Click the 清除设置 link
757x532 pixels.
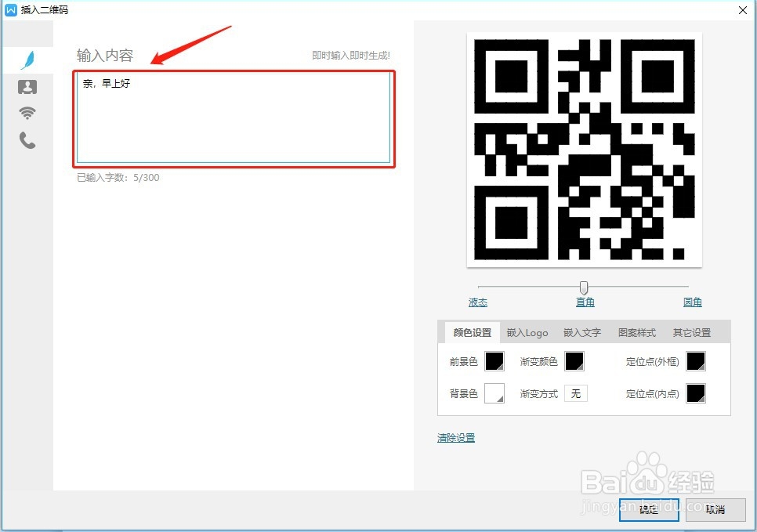point(456,438)
